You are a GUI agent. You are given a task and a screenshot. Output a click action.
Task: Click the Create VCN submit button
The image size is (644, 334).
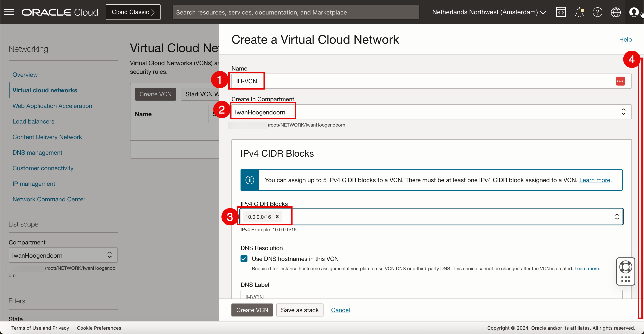[x=252, y=310]
